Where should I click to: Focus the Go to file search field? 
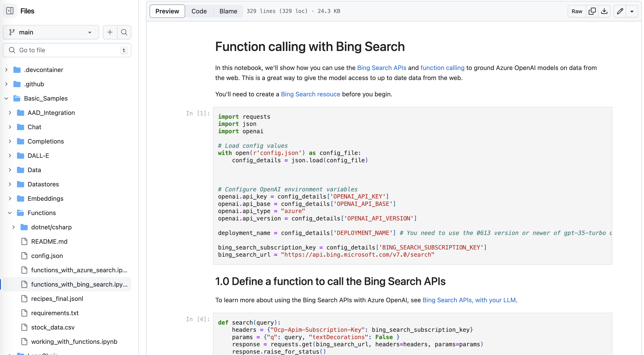click(67, 50)
